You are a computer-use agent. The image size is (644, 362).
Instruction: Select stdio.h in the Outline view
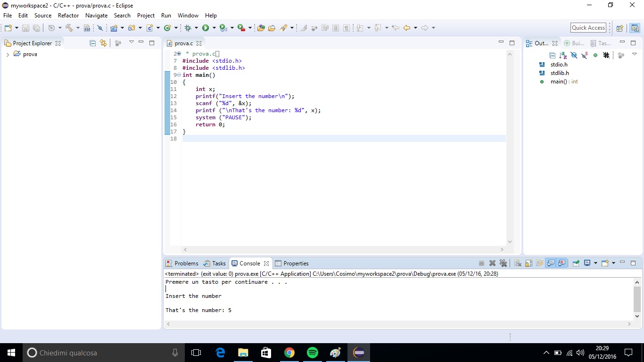(x=559, y=65)
